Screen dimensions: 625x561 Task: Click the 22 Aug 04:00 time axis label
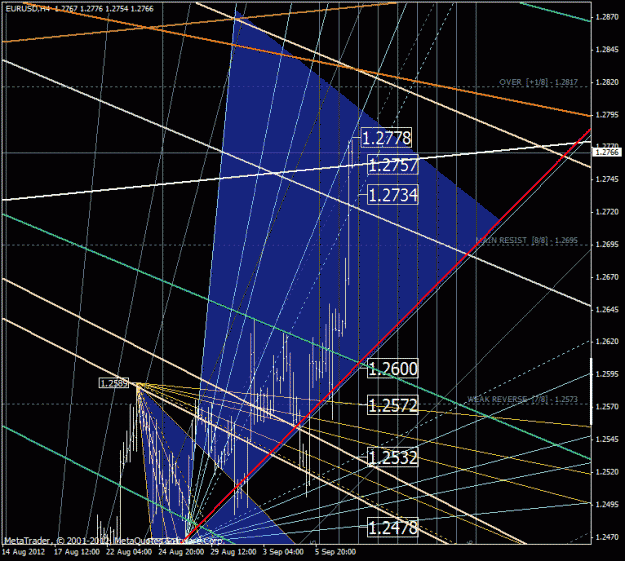129,552
